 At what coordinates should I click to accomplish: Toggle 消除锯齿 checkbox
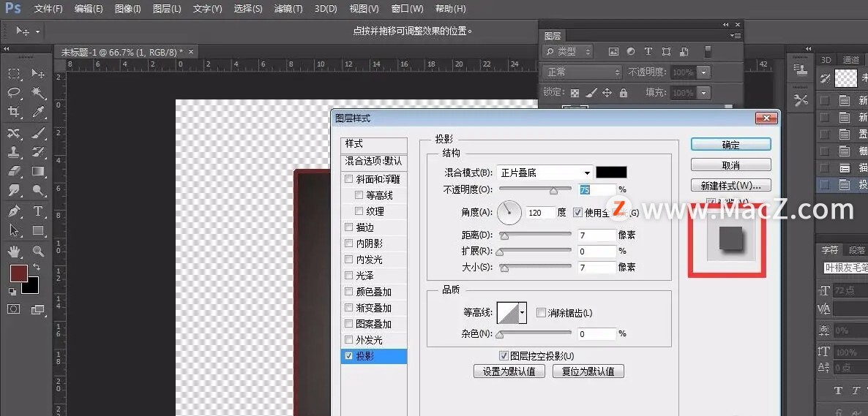pyautogui.click(x=541, y=313)
